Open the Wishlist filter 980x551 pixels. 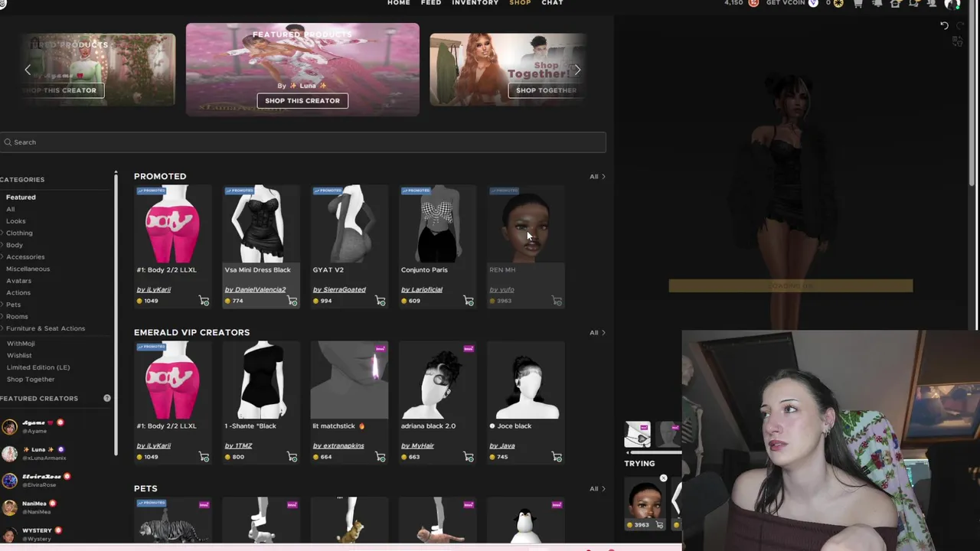[x=19, y=355]
